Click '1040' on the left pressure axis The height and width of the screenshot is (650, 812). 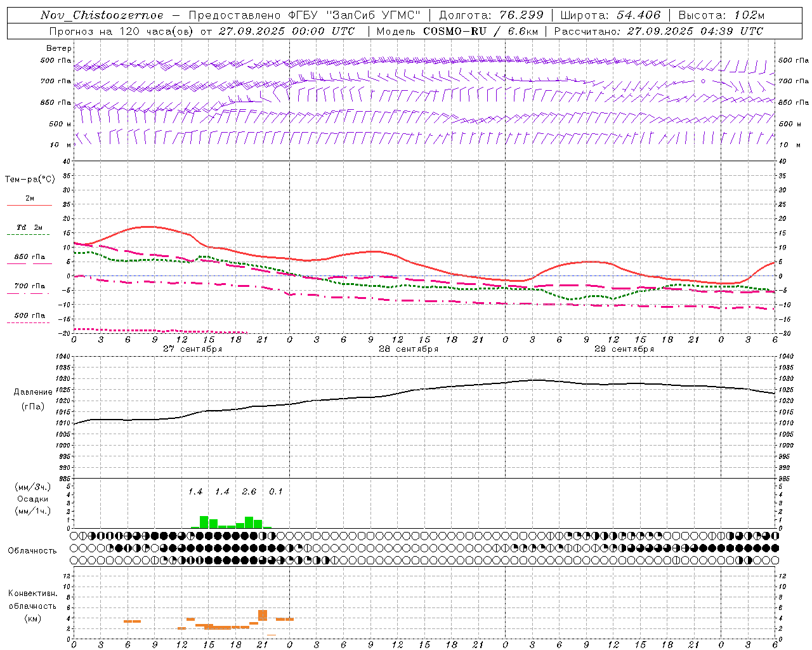pos(63,357)
